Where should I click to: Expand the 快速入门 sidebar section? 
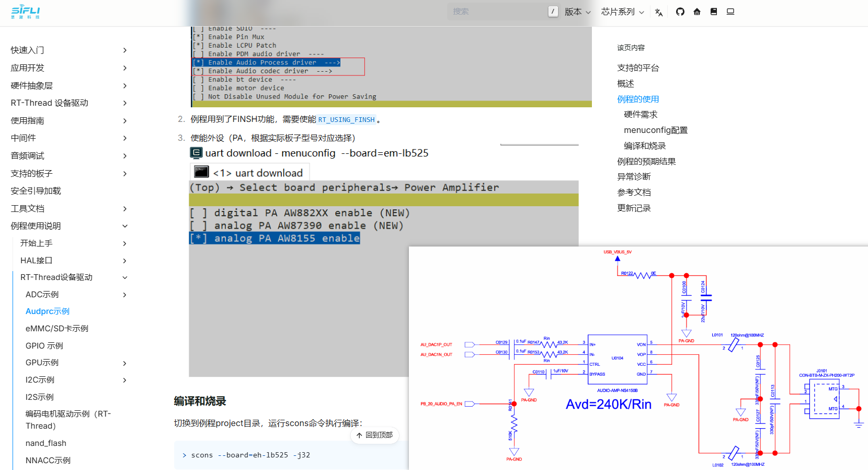[x=124, y=50]
